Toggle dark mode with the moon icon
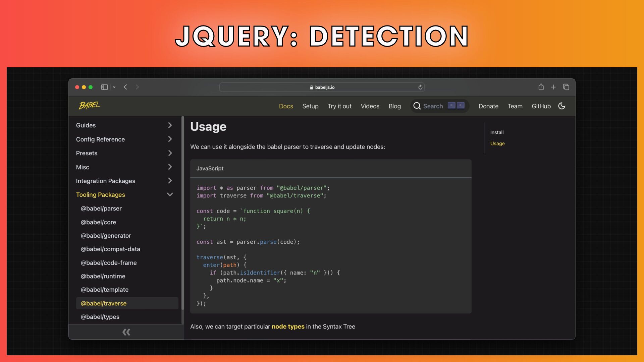The height and width of the screenshot is (362, 644). click(562, 106)
